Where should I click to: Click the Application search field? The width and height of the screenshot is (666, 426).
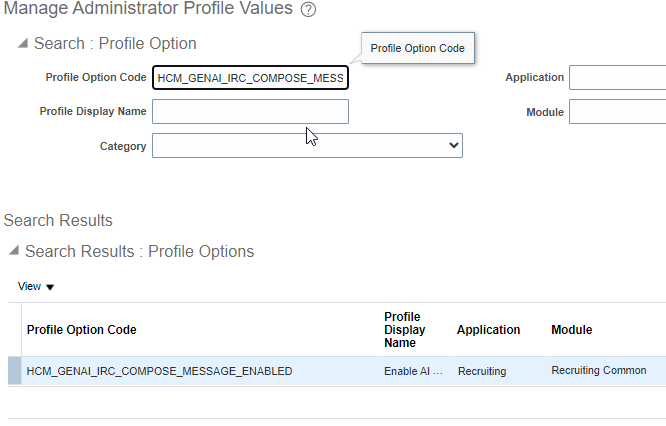[x=617, y=78]
